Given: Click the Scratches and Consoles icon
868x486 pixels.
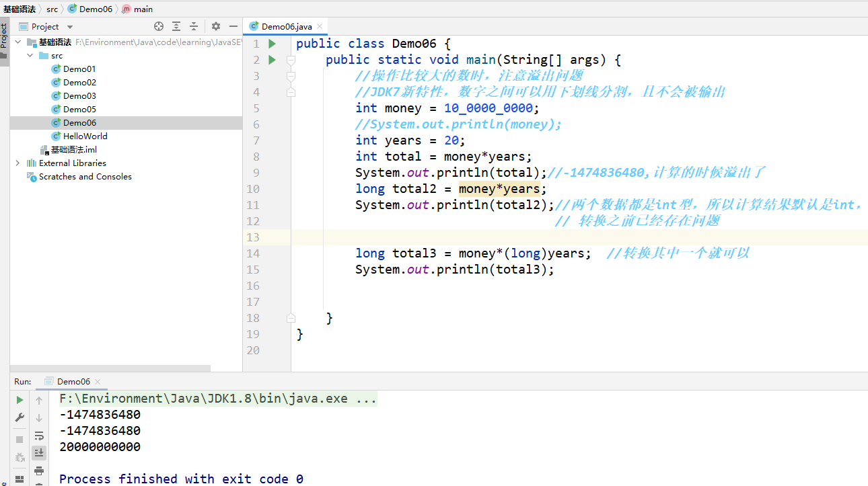Looking at the screenshot, I should coord(32,177).
